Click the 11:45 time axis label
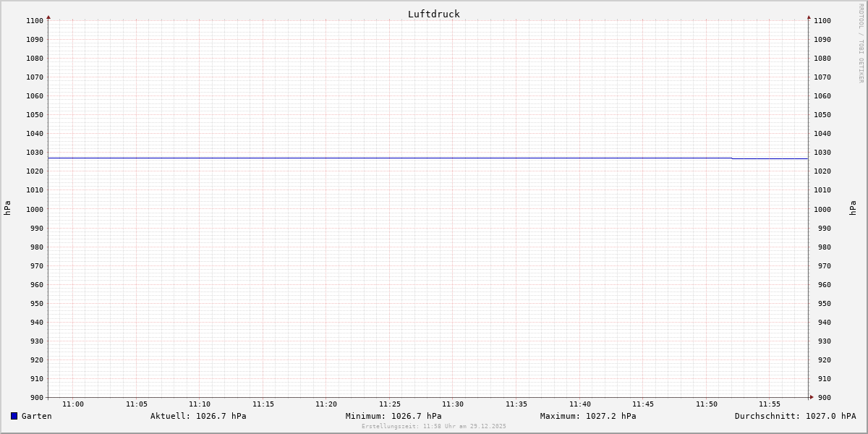Screen dimensions: 868x434 tap(643, 404)
